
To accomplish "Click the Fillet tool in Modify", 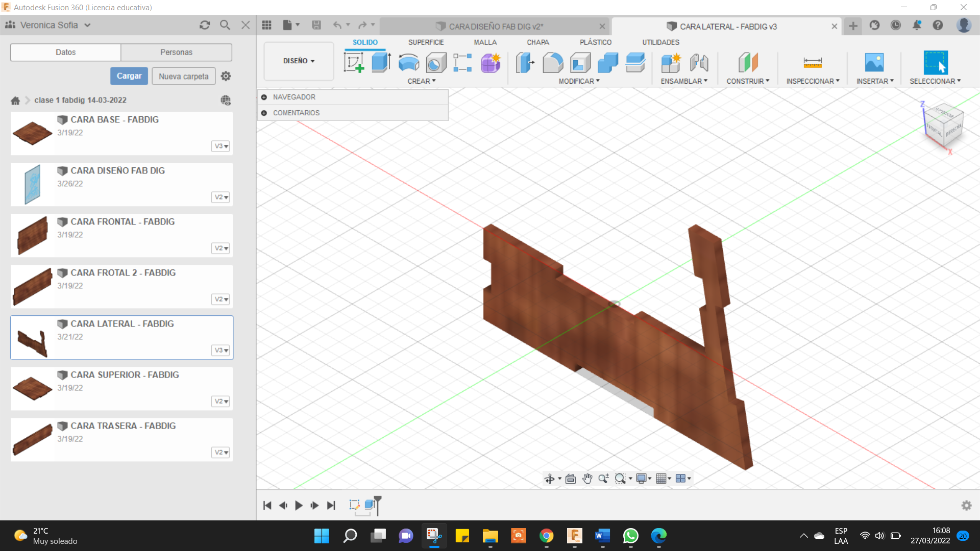I will (x=553, y=63).
